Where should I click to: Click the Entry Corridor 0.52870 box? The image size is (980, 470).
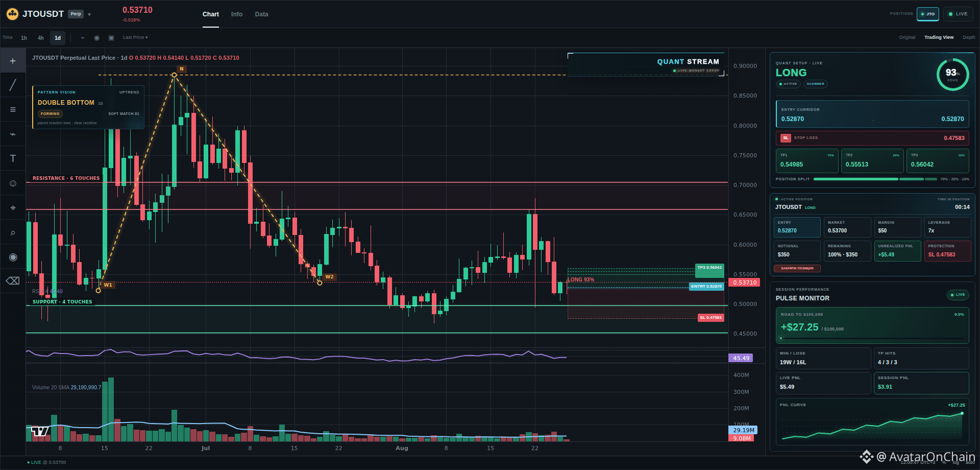(872, 114)
